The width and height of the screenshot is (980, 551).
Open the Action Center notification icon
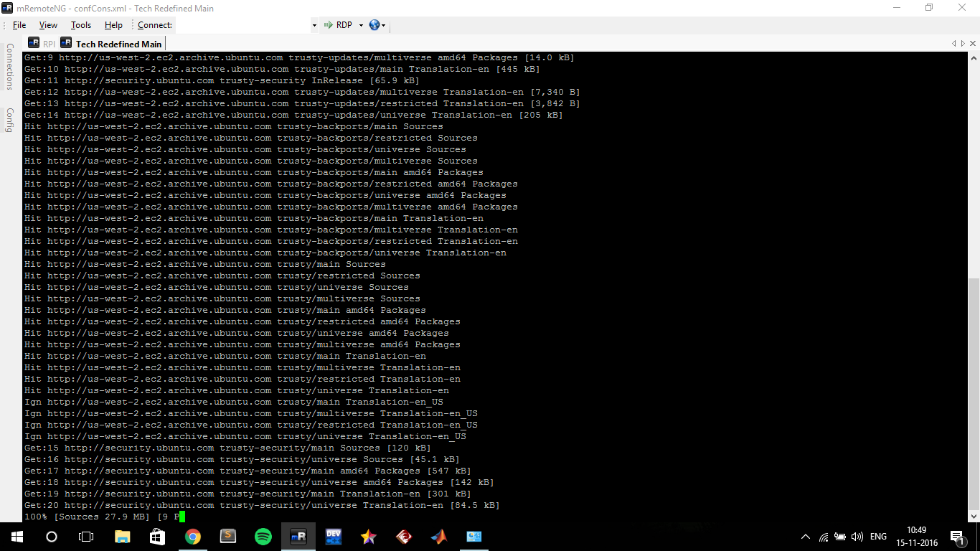[x=956, y=537]
